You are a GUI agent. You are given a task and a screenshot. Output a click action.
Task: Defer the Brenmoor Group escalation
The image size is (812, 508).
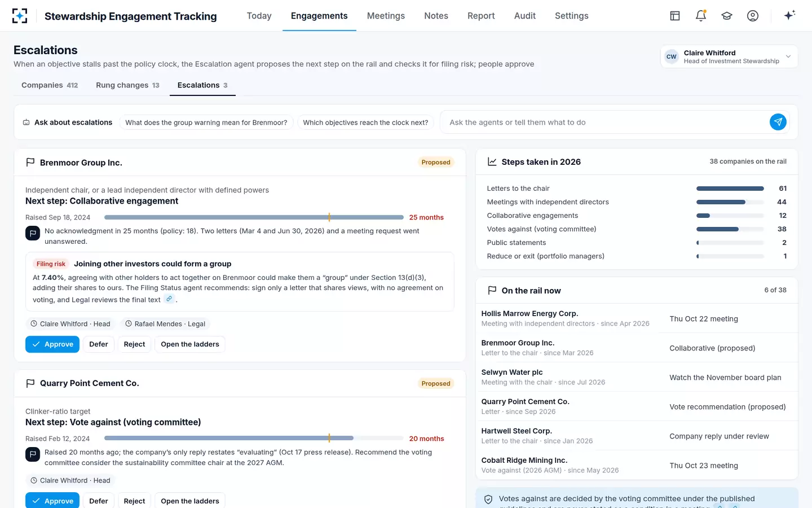click(x=99, y=344)
